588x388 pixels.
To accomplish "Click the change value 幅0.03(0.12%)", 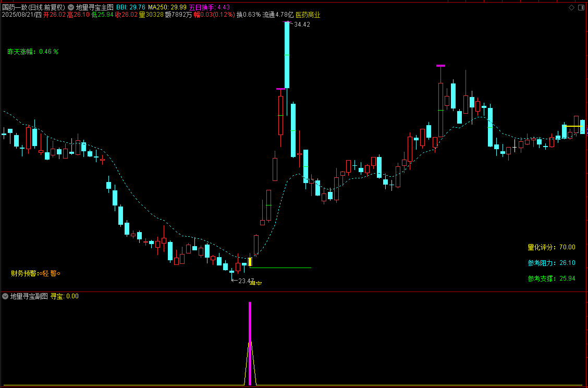I will click(214, 15).
